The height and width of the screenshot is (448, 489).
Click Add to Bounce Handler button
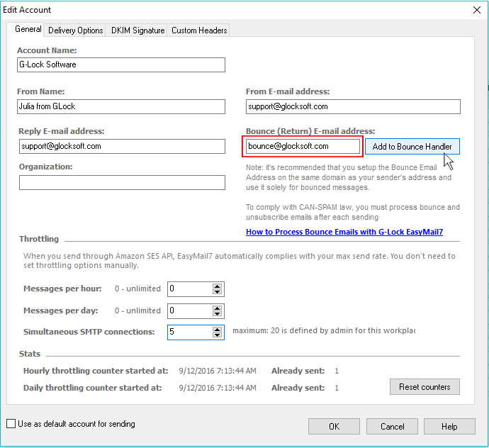click(412, 147)
